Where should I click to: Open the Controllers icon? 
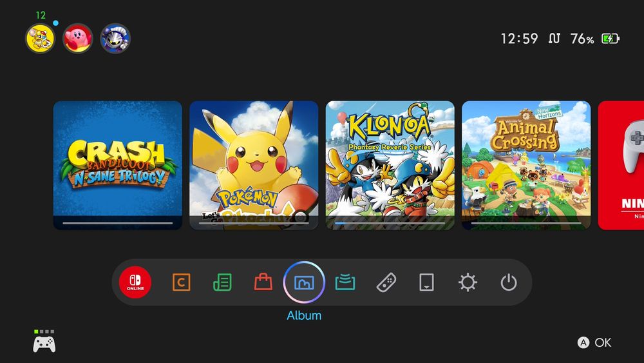(x=386, y=282)
